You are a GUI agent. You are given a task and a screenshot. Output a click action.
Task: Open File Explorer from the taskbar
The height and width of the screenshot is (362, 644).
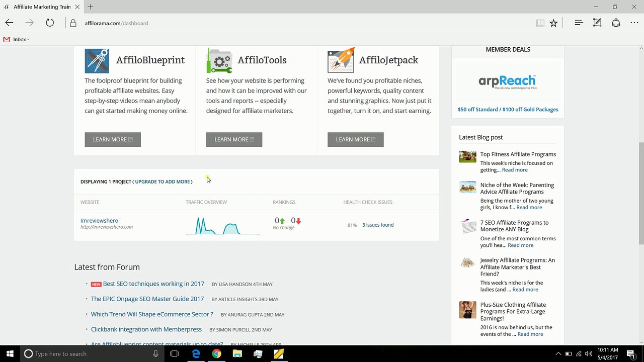[x=237, y=353]
